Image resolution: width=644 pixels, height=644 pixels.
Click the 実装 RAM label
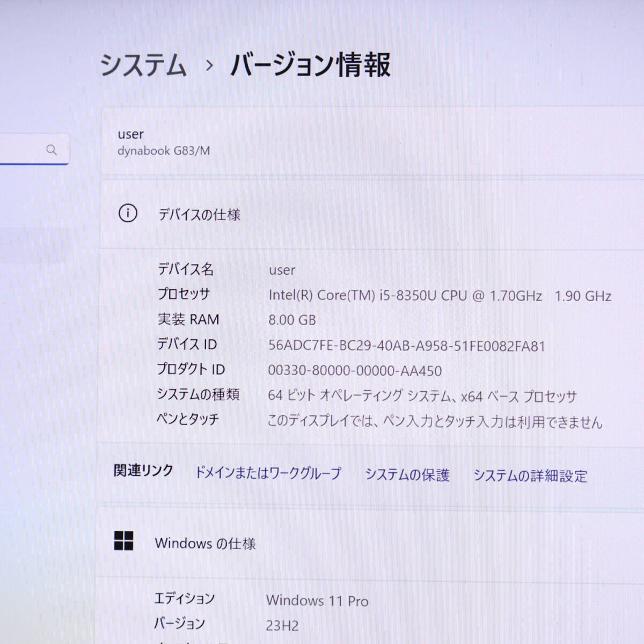(x=188, y=319)
